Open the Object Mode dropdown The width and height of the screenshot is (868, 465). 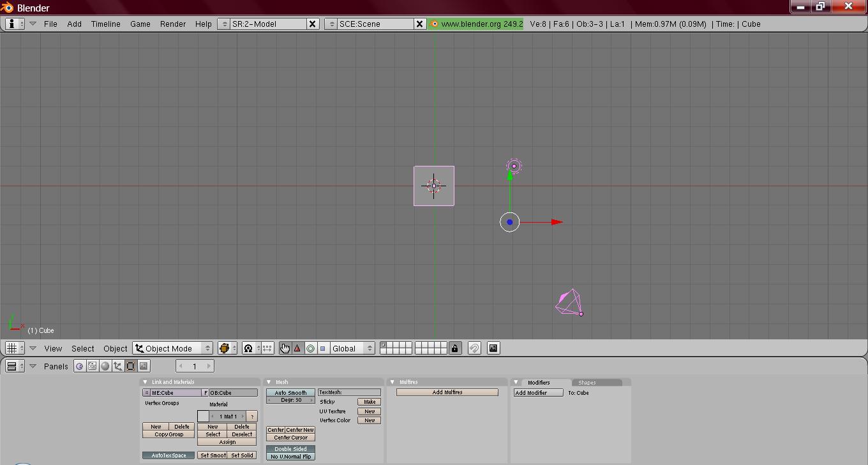[x=173, y=348]
